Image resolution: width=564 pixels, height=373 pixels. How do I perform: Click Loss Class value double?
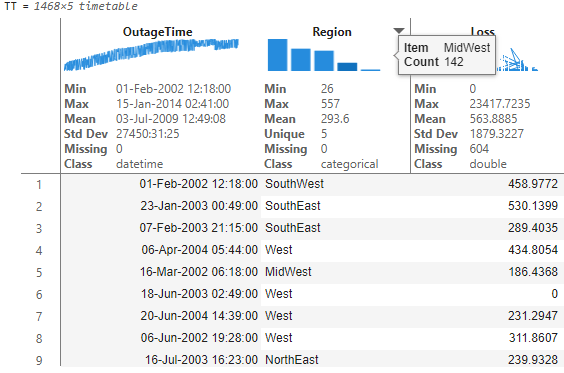[x=488, y=164]
